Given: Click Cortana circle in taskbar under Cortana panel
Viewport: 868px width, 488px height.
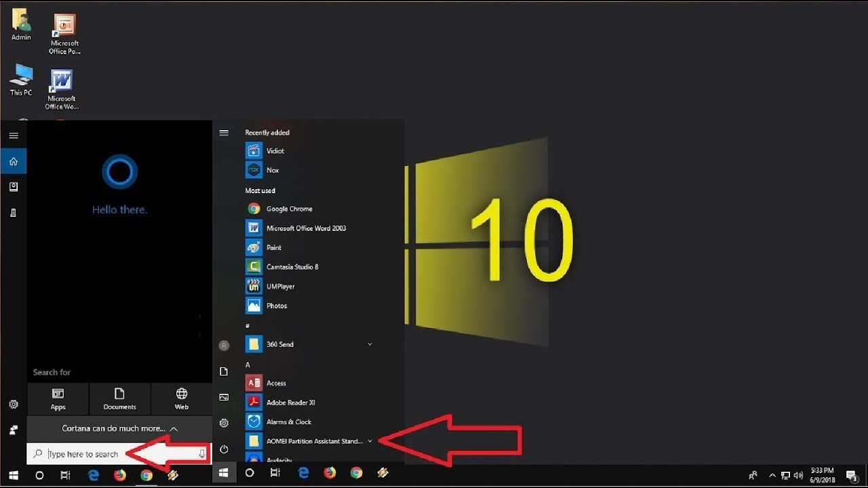Looking at the screenshot, I should (39, 475).
